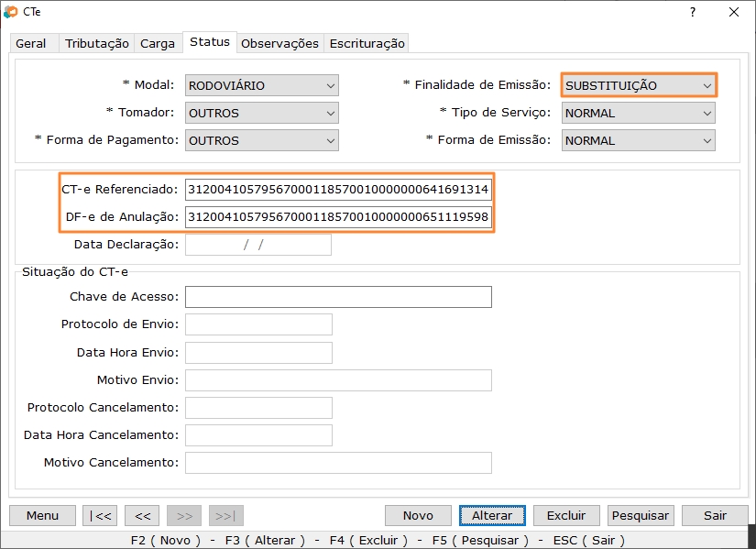Expand Finalidade de Emissão dropdown
The image size is (756, 549).
pyautogui.click(x=638, y=86)
